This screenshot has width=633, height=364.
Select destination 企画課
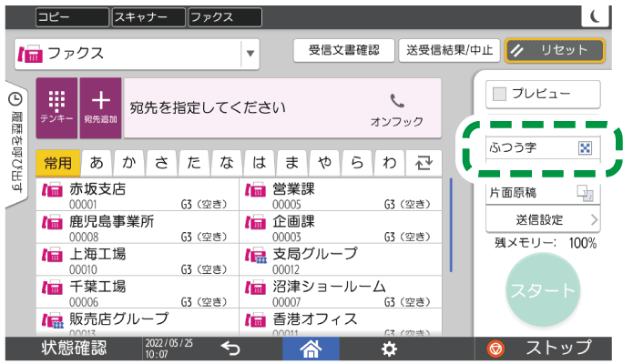[341, 227]
